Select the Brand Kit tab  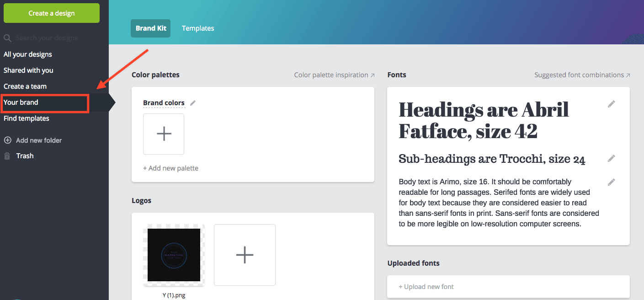pos(150,28)
